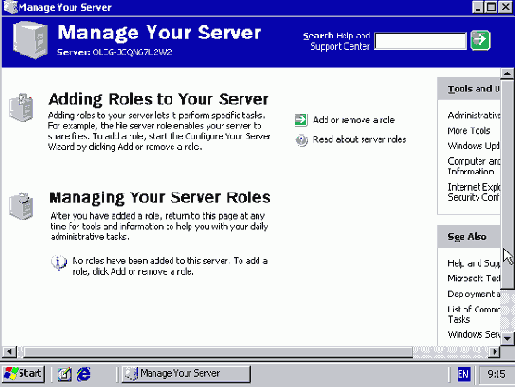Open Windows Server link in See Also
Screen dimensions: 515x387
click(474, 334)
